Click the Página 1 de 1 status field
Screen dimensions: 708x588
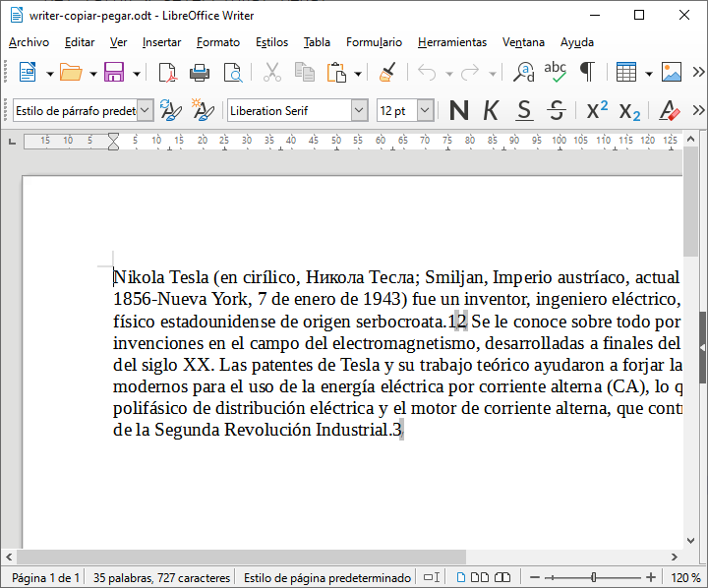[45, 577]
